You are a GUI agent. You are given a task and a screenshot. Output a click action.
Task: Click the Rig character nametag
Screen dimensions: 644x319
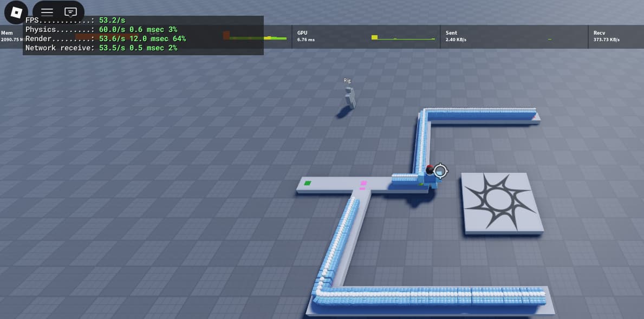(x=347, y=81)
